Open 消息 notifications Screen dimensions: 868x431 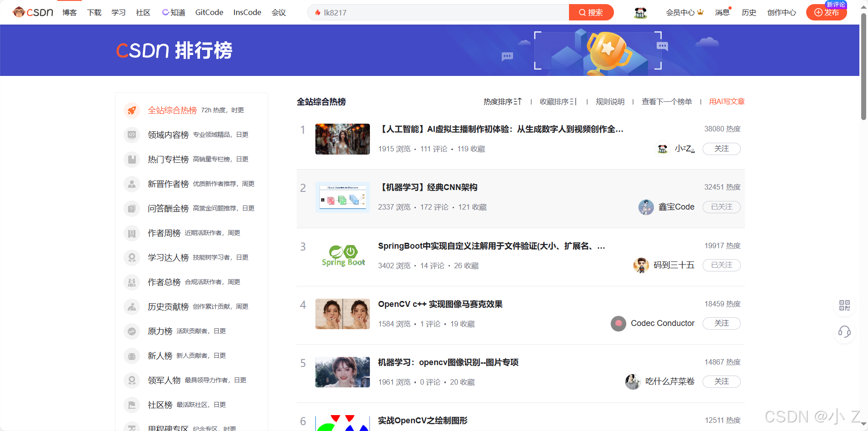coord(722,12)
